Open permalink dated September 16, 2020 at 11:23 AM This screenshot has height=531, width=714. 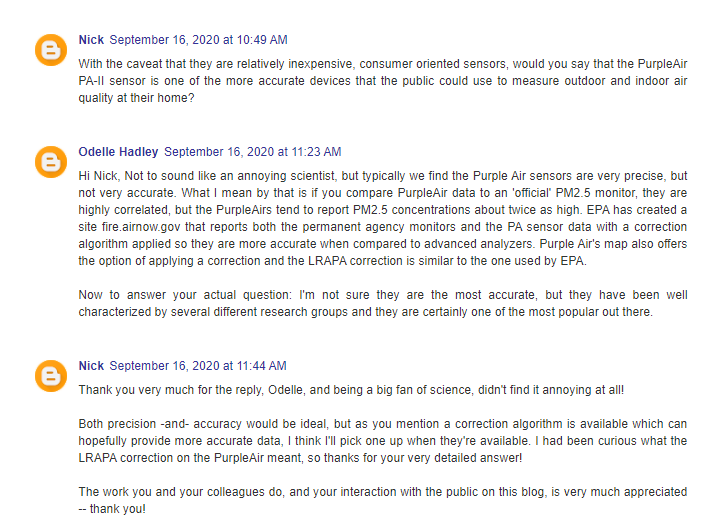(x=253, y=152)
